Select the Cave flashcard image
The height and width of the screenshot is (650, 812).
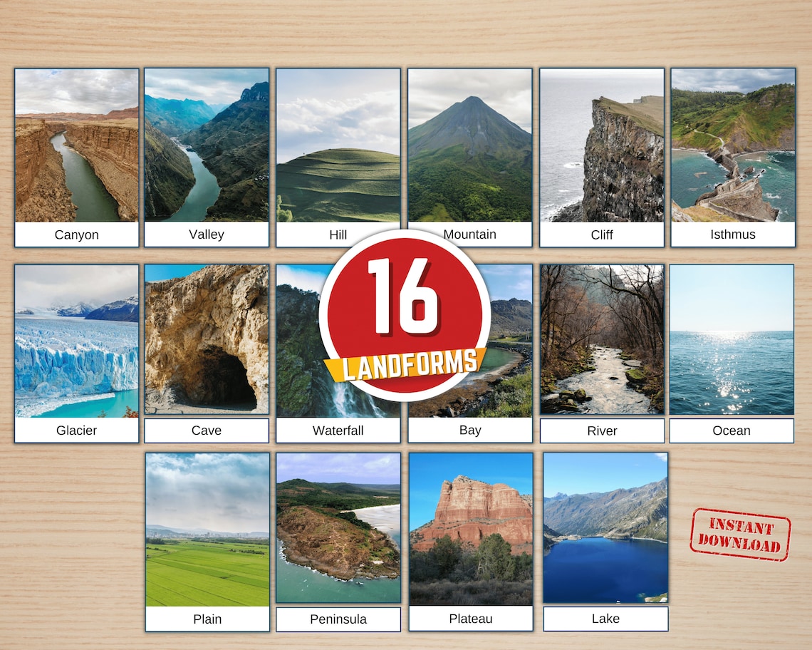click(x=206, y=342)
